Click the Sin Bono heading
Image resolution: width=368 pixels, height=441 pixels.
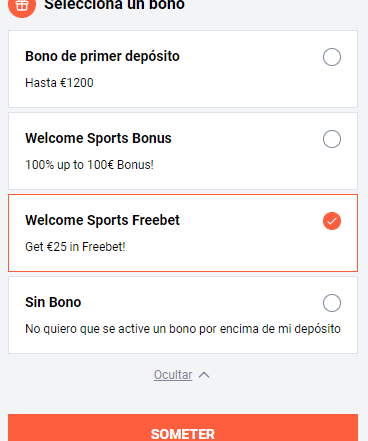tap(53, 302)
